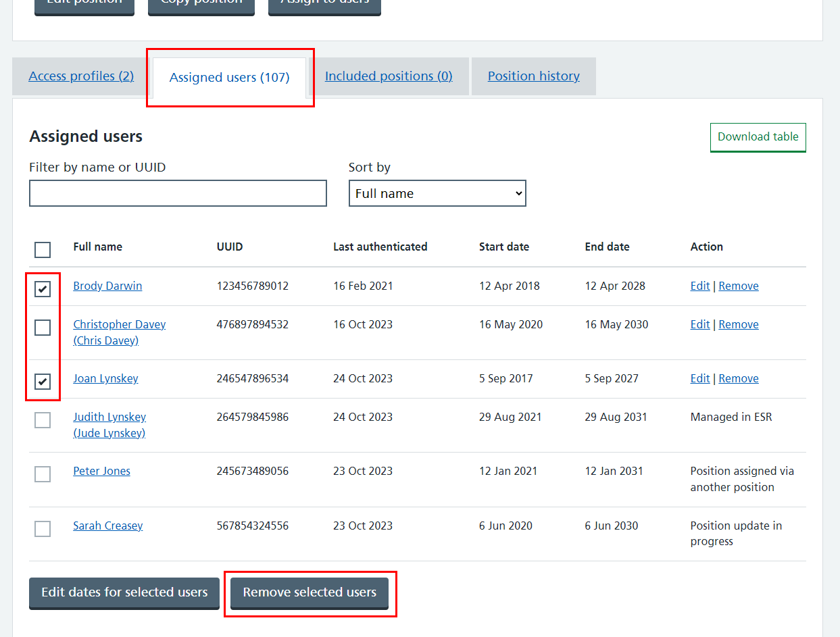Click Edit for Joan Lynskey
This screenshot has width=840, height=637.
pyautogui.click(x=700, y=378)
